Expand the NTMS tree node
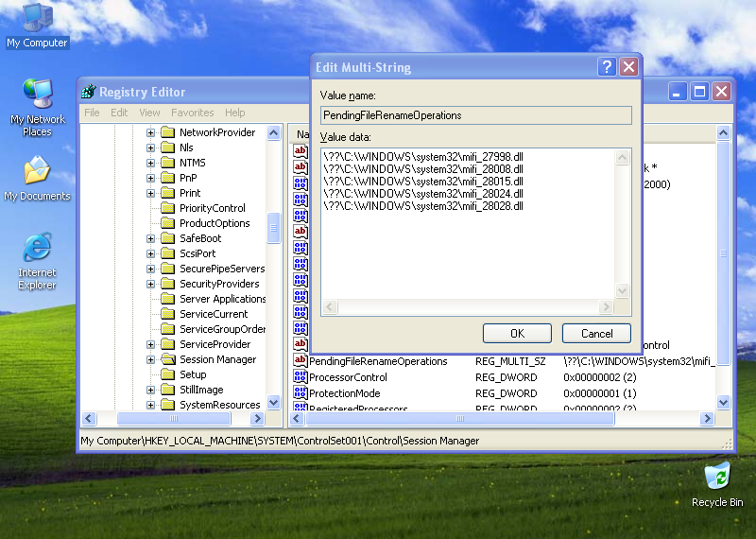The image size is (756, 539). click(x=150, y=163)
